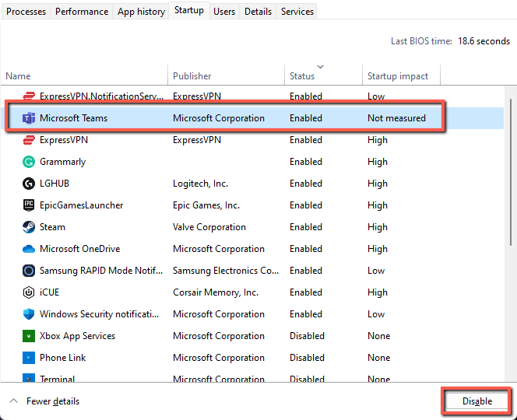Click the Steam icon
517x420 pixels.
click(x=29, y=226)
